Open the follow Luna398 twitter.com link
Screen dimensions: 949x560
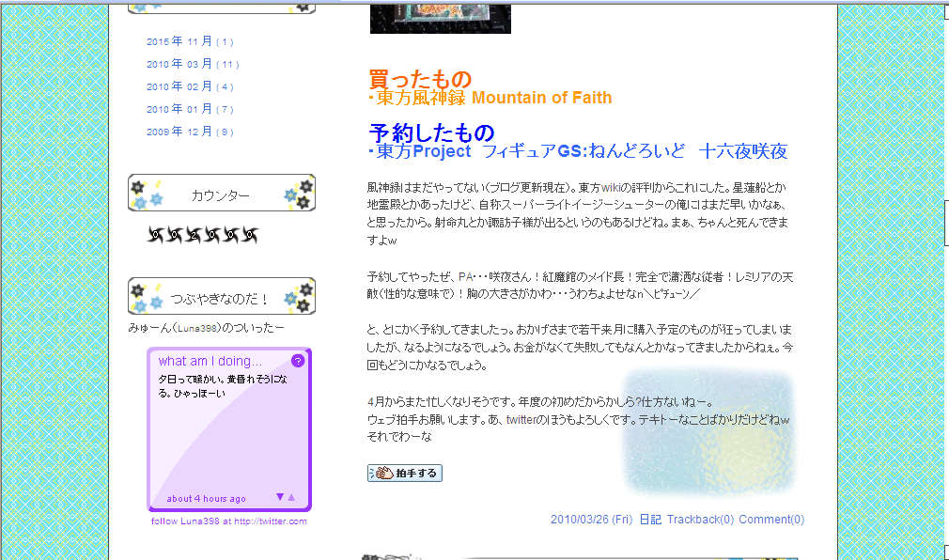coord(228,521)
